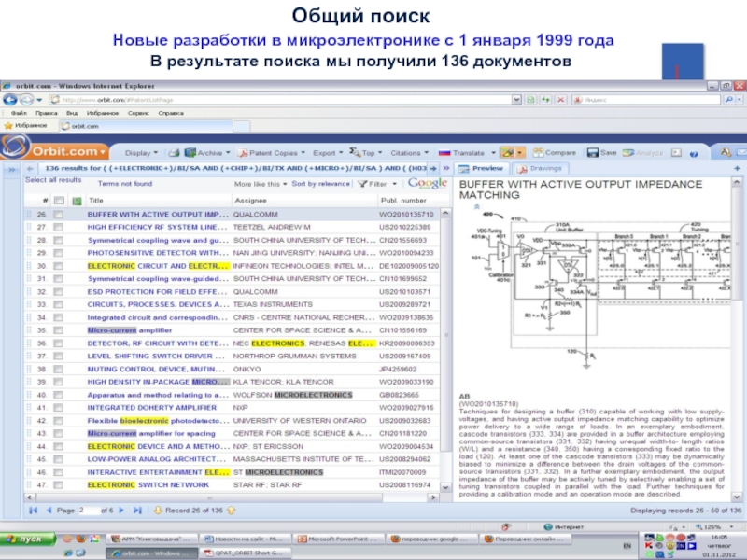Open ELECTRONIC SWITCH NETWORK title
The width and height of the screenshot is (747, 560).
pos(148,485)
